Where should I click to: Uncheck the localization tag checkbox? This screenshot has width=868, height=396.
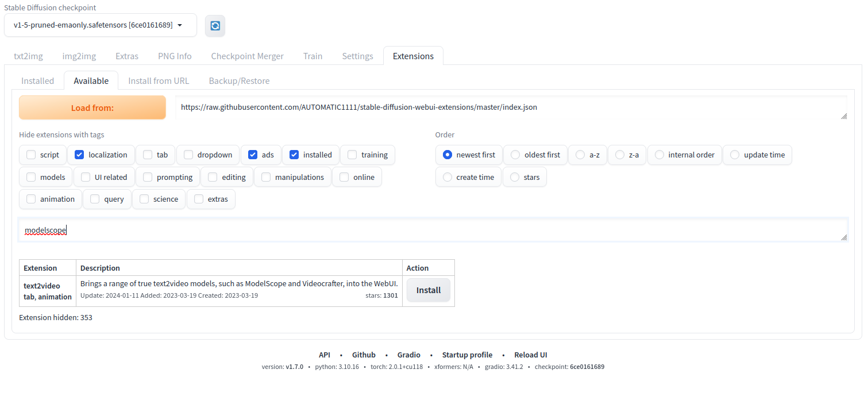click(80, 155)
